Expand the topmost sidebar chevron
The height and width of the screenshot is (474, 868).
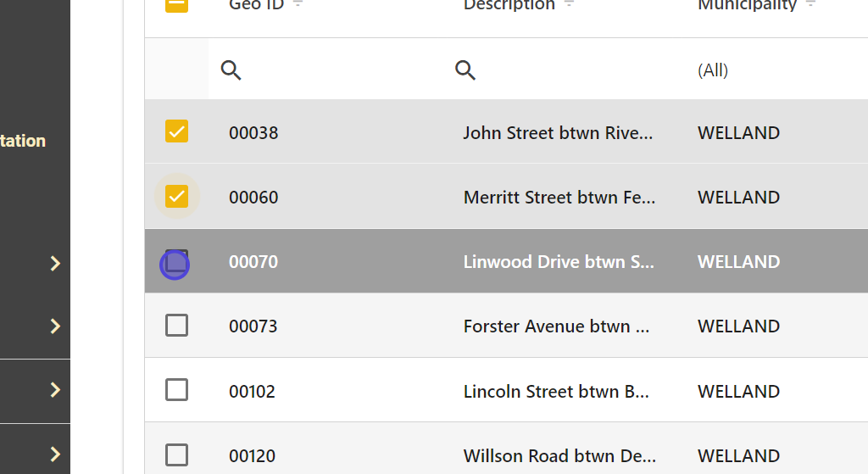(55, 264)
